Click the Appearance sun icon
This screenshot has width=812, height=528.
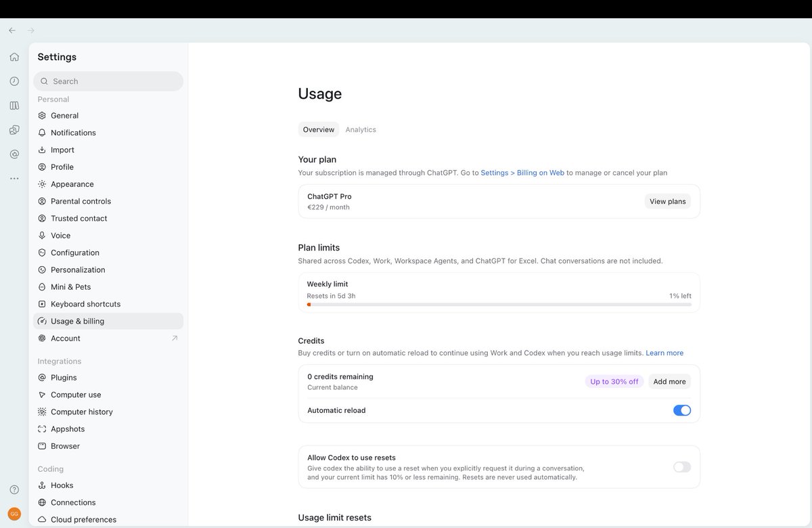42,184
